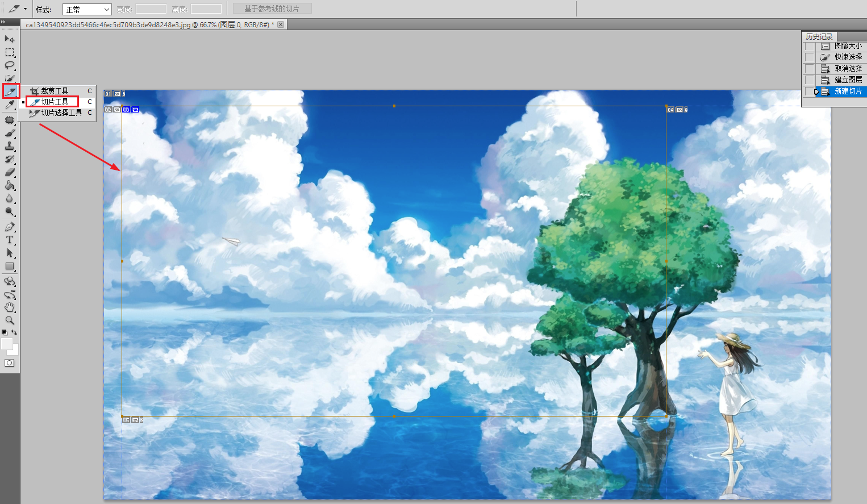This screenshot has width=867, height=504.
Task: Select the Move tool
Action: (x=10, y=39)
